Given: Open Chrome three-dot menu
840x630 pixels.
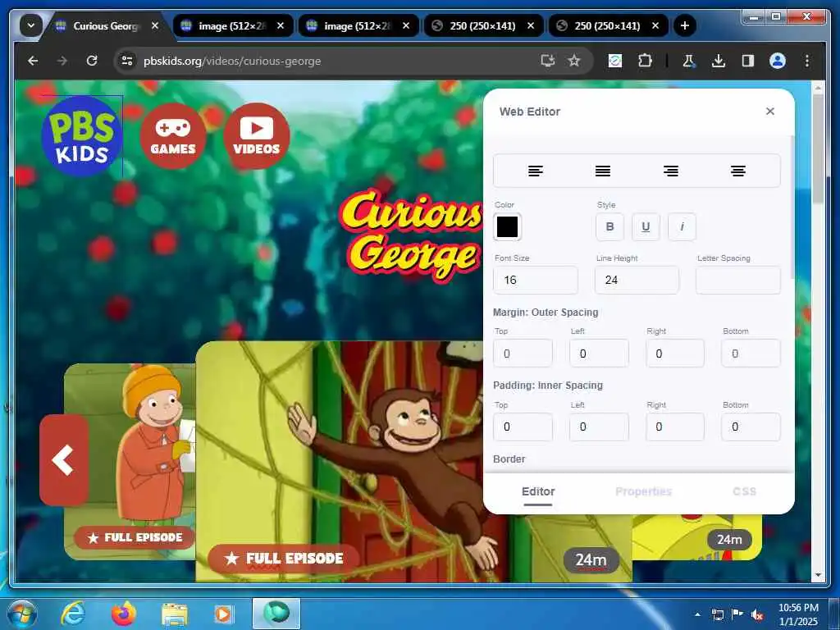Looking at the screenshot, I should tap(807, 61).
